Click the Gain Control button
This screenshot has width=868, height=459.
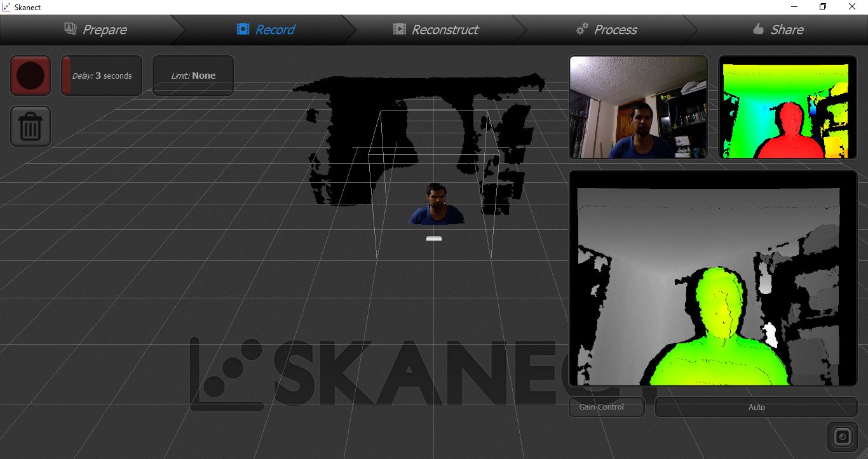coord(607,407)
